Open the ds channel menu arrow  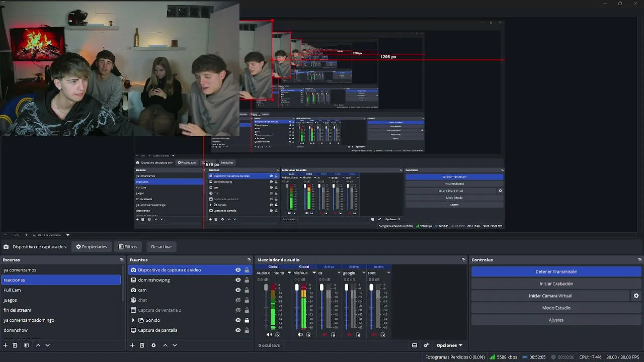[x=339, y=273]
